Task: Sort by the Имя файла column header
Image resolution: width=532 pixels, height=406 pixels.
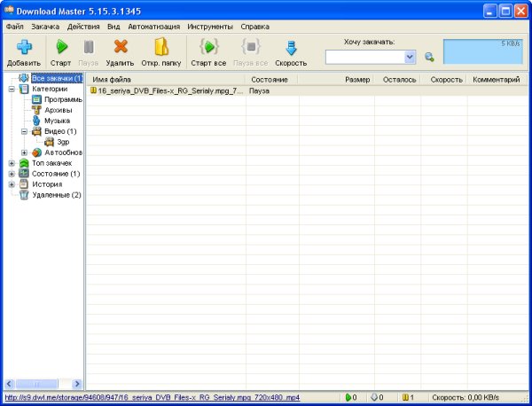Action: click(166, 80)
